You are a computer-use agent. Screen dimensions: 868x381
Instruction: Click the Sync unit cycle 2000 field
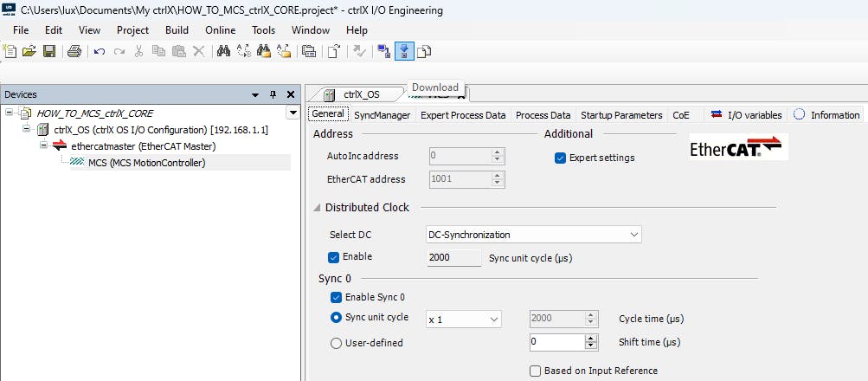454,257
